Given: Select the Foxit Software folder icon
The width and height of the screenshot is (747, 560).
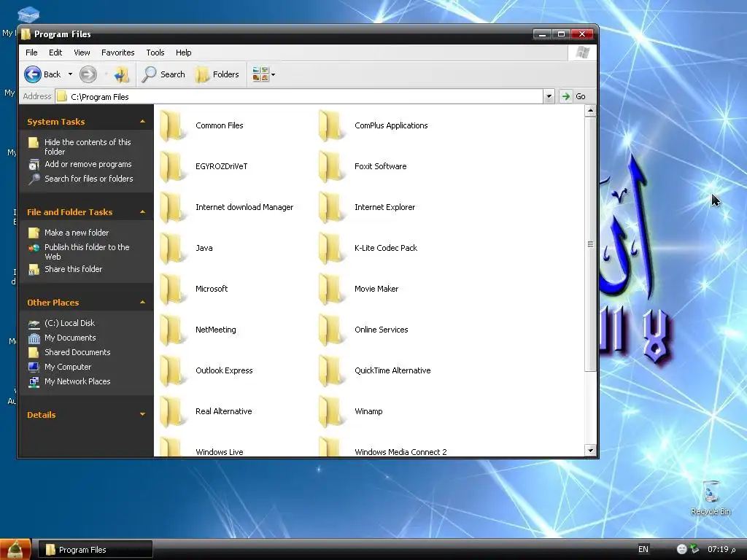Looking at the screenshot, I should click(x=331, y=167).
